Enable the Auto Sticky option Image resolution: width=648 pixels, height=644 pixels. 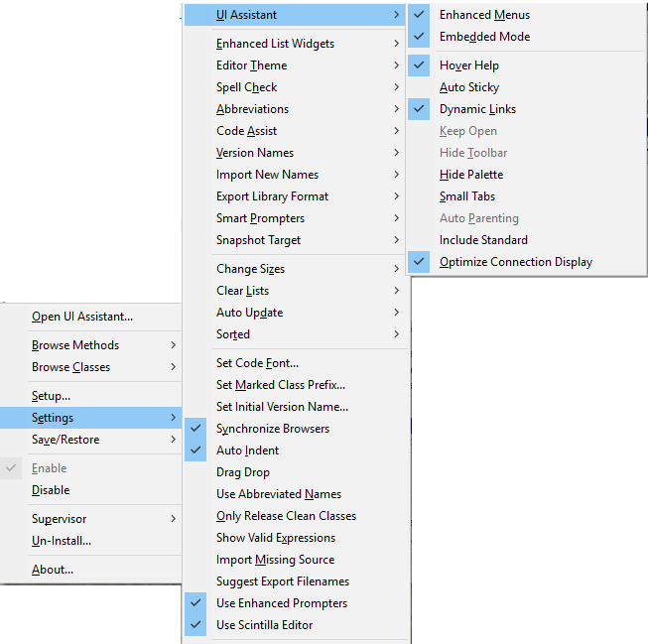468,87
